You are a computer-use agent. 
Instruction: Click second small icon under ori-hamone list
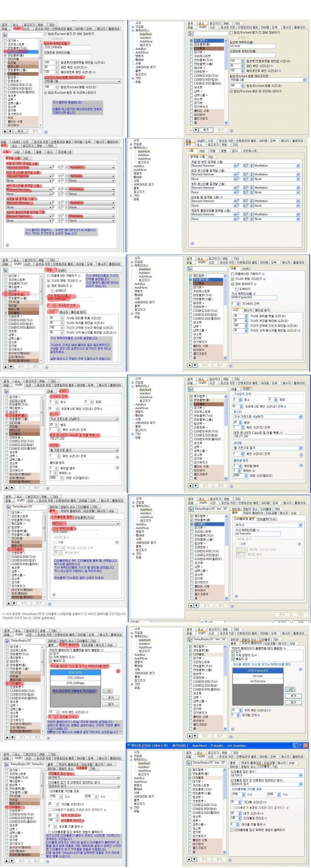coord(293,689)
